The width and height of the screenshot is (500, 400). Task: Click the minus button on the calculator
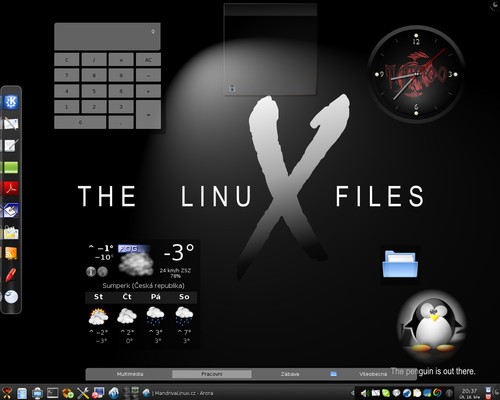click(148, 75)
